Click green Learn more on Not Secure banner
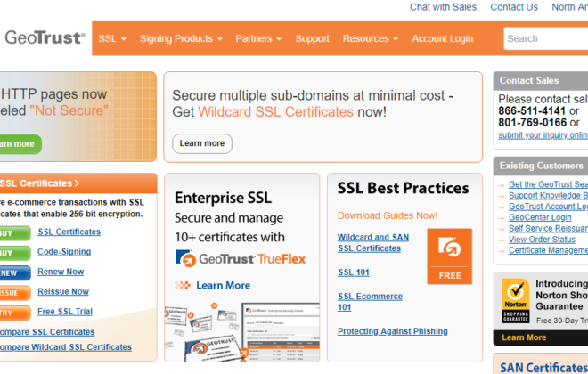This screenshot has height=374, width=588. [x=19, y=144]
